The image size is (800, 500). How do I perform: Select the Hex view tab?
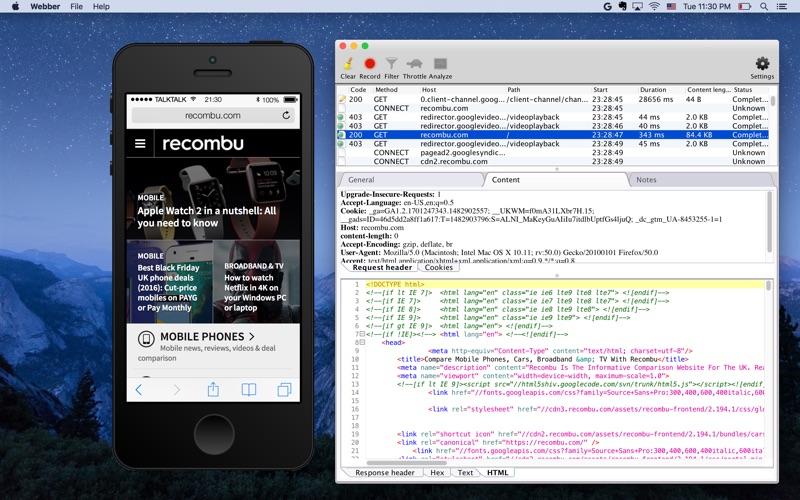(x=437, y=472)
